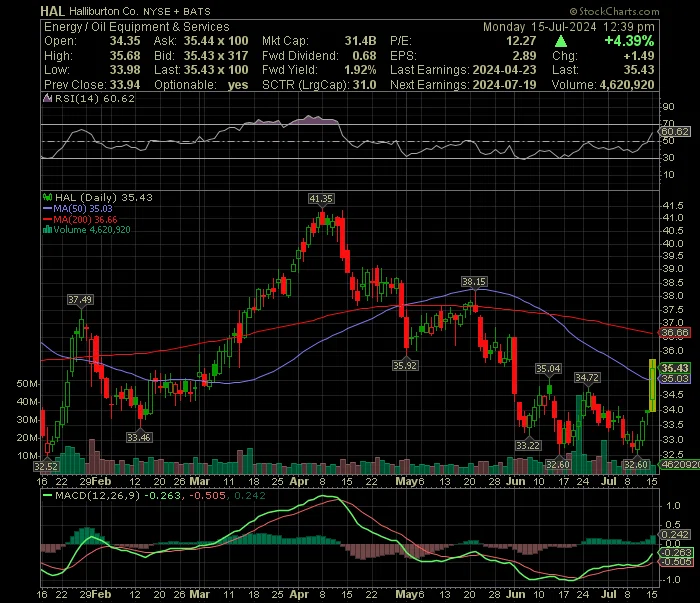Screen dimensions: 700x603
Task: Click the 36.66 red MA(200) axis tag
Action: tap(675, 332)
